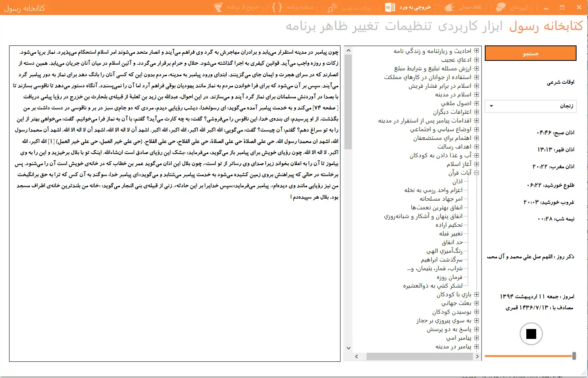Click the نیمه شب time text

pyautogui.click(x=556, y=218)
